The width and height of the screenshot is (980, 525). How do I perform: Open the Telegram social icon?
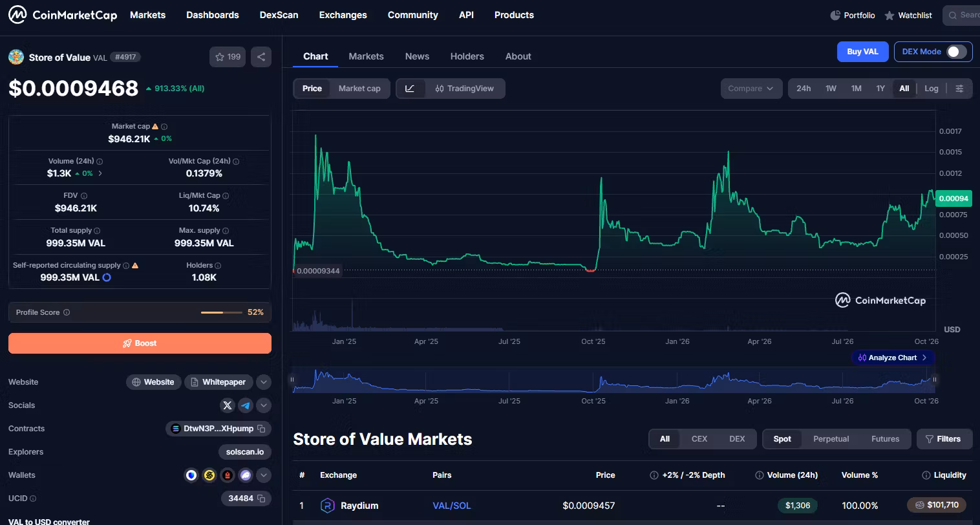click(x=245, y=405)
